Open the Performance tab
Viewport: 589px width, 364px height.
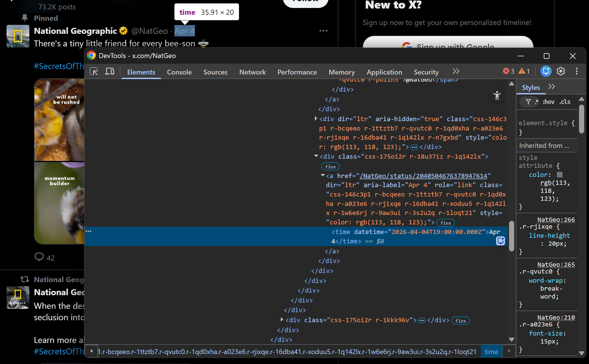pos(297,72)
